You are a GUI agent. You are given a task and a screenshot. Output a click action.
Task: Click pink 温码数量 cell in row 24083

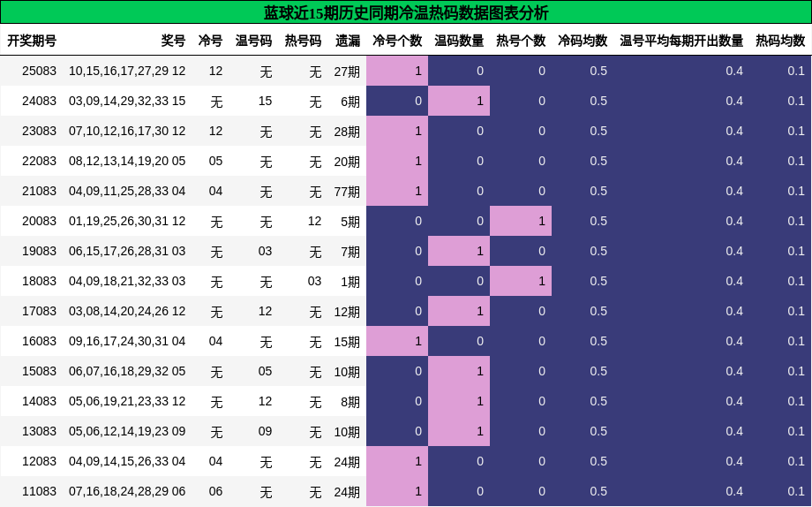coord(459,101)
